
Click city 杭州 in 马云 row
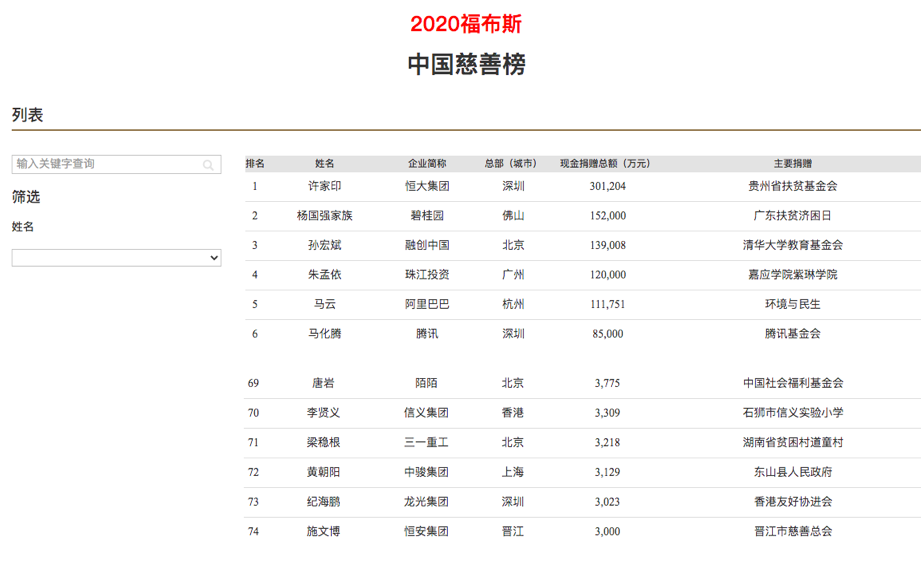(513, 304)
